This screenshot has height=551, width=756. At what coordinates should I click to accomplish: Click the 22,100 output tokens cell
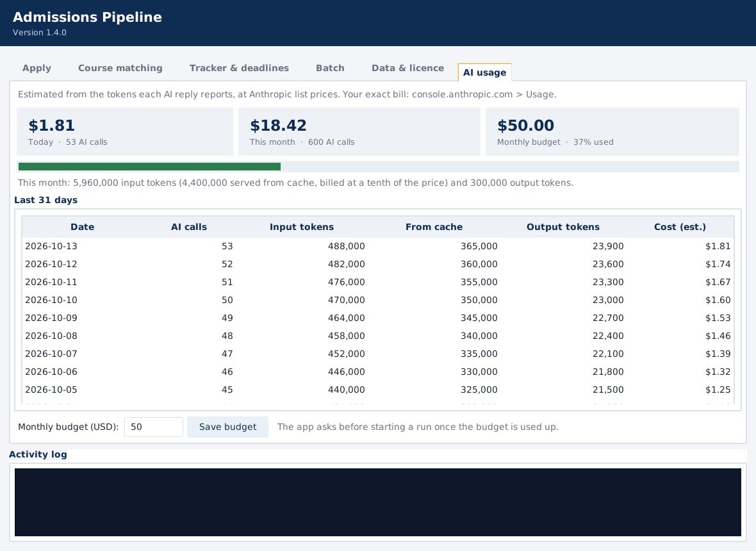608,354
